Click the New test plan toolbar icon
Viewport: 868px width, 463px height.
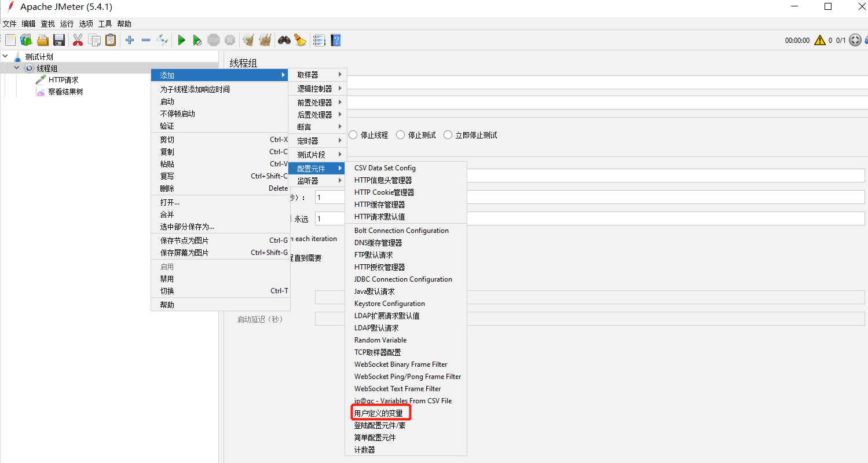pyautogui.click(x=10, y=40)
